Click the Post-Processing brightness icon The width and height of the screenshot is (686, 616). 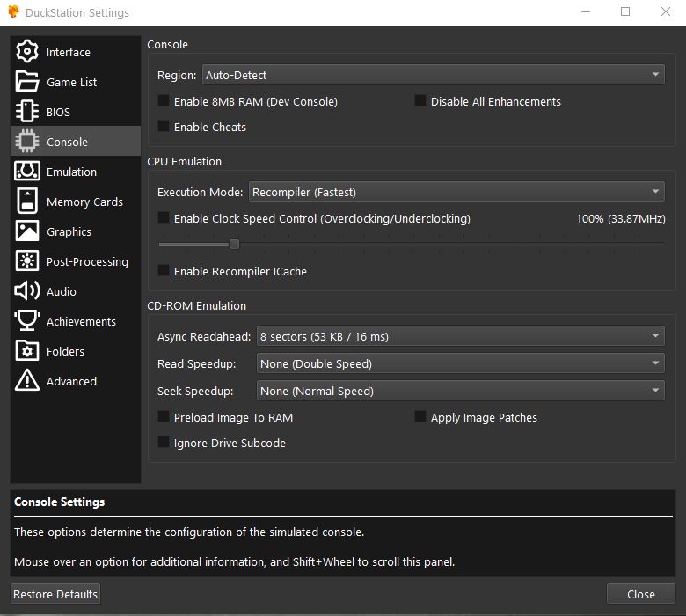[27, 261]
